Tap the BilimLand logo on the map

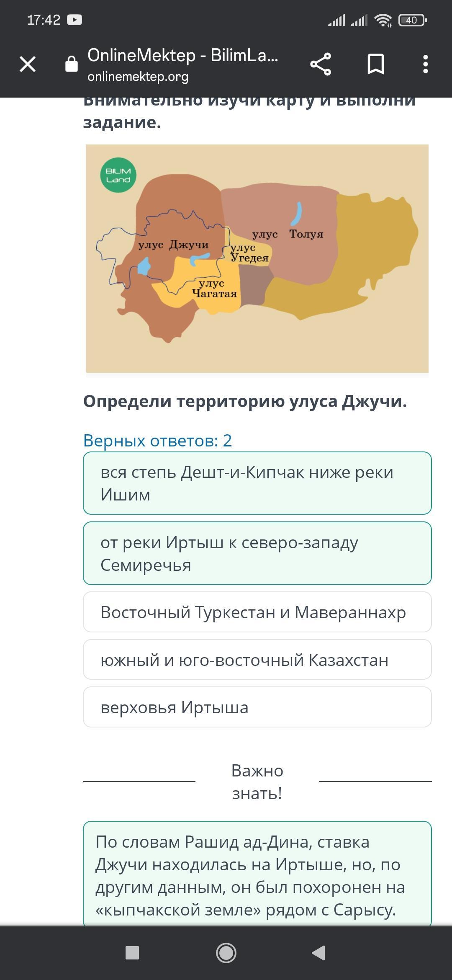point(118,175)
